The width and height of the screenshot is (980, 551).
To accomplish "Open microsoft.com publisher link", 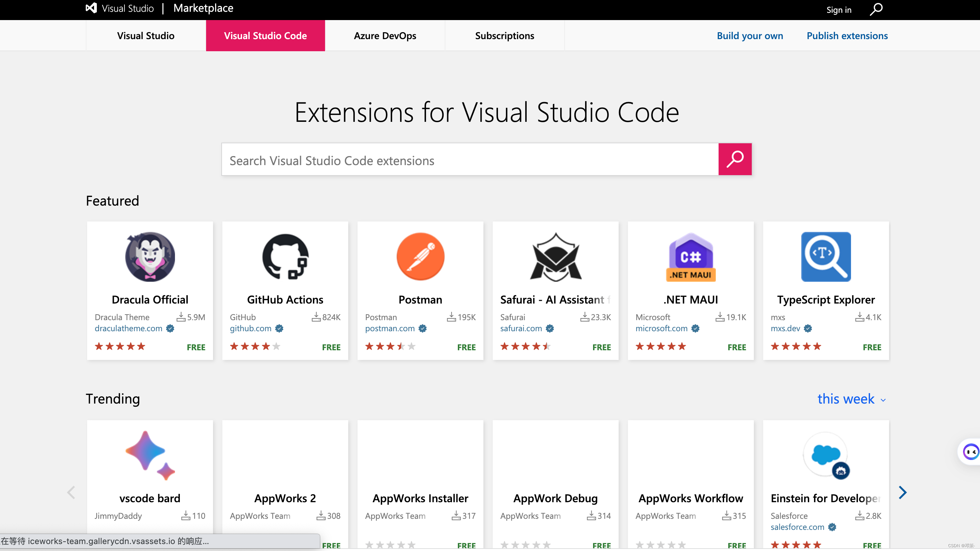I will (x=661, y=328).
